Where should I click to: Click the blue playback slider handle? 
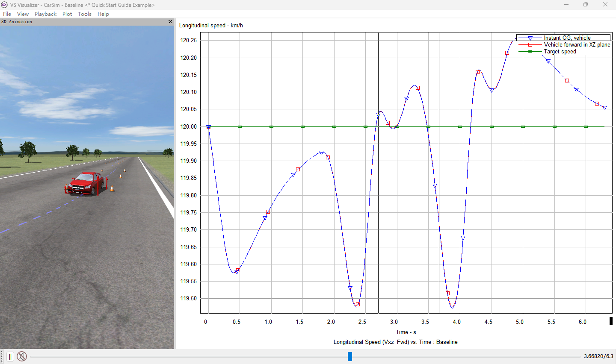coord(349,356)
